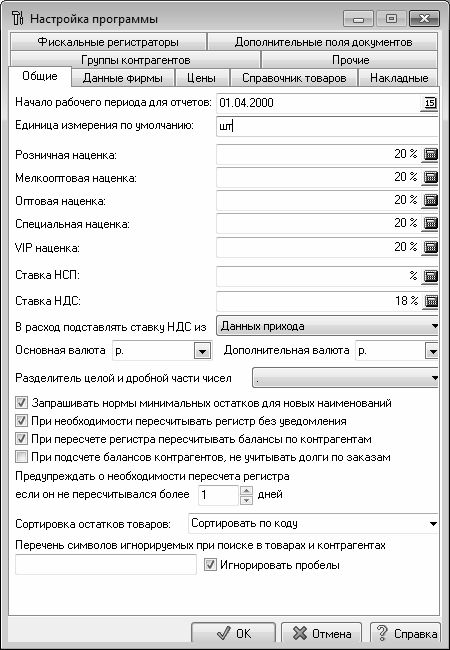Open calculator for Мелкооптовая наценка field

click(431, 177)
